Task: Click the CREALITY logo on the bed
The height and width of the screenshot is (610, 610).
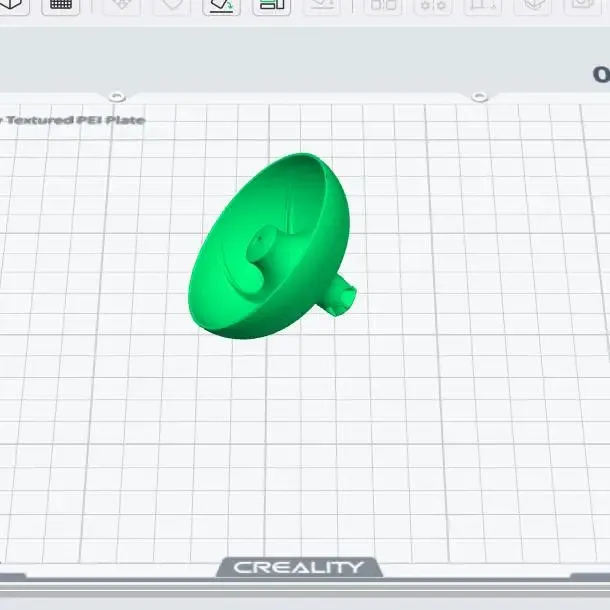Action: click(299, 568)
